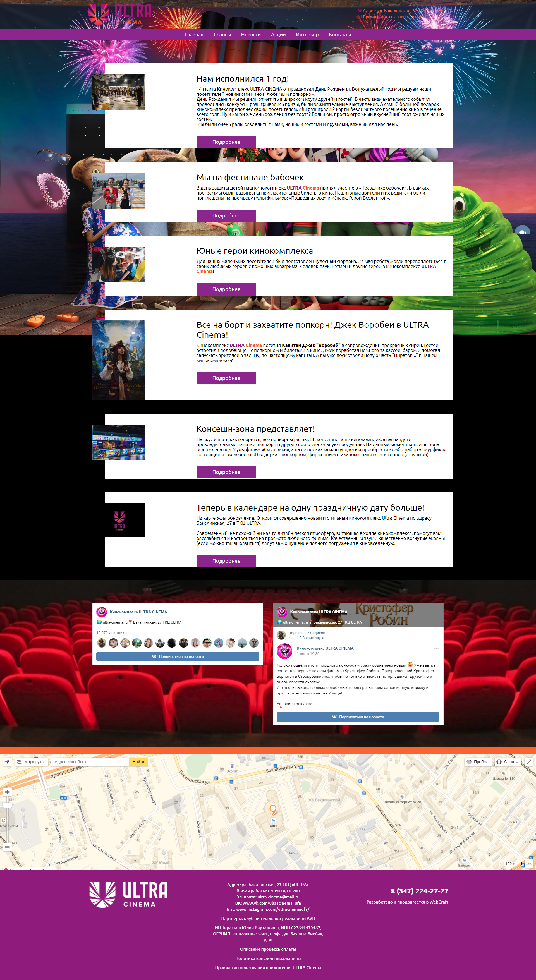Click the map fullscreen expand icon
The width and height of the screenshot is (536, 980).
pos(529,762)
